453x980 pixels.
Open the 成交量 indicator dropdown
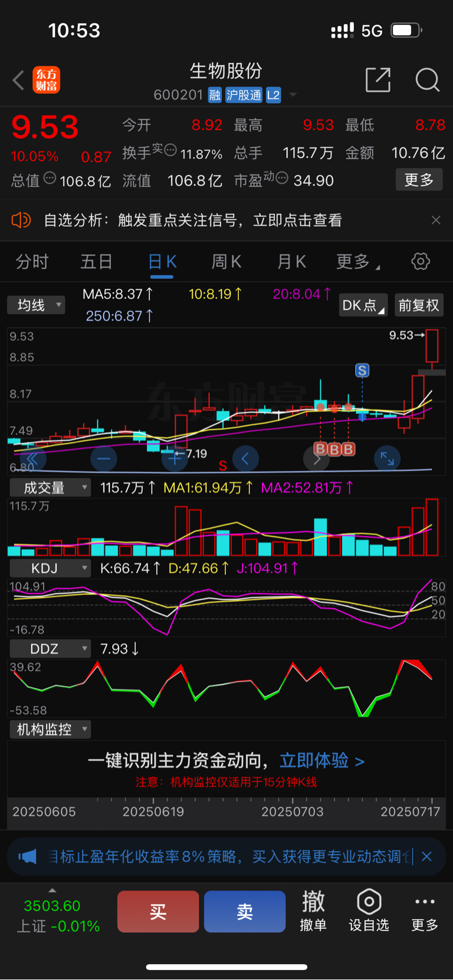pyautogui.click(x=50, y=488)
